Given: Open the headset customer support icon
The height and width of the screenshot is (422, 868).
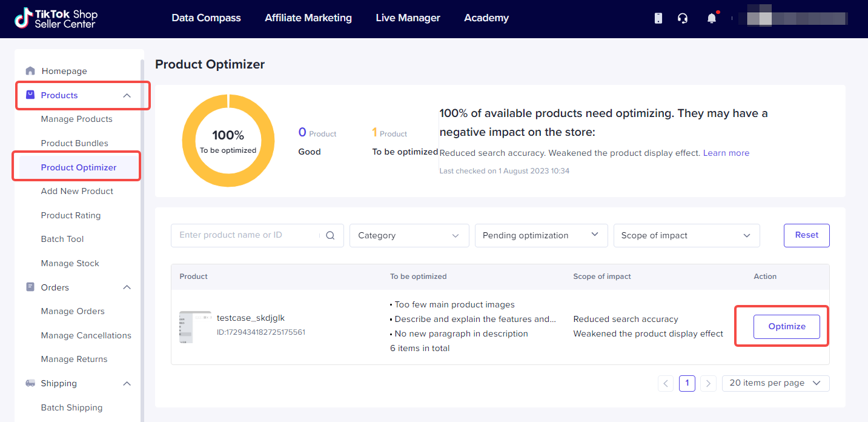Looking at the screenshot, I should coord(683,18).
